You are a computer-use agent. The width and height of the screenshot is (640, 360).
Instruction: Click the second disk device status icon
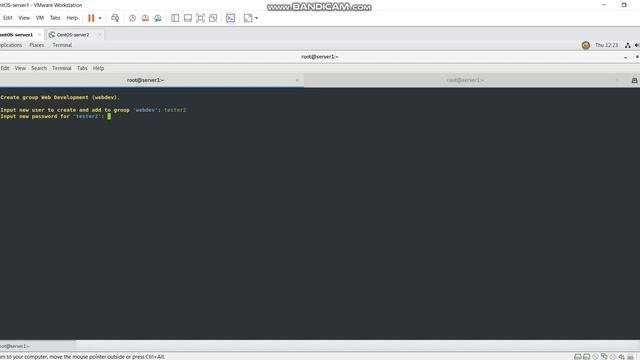click(x=587, y=357)
